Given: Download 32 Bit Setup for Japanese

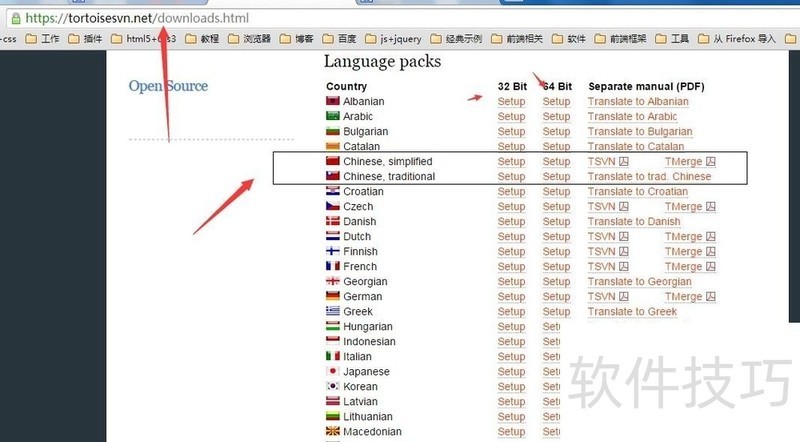Looking at the screenshot, I should [x=511, y=372].
